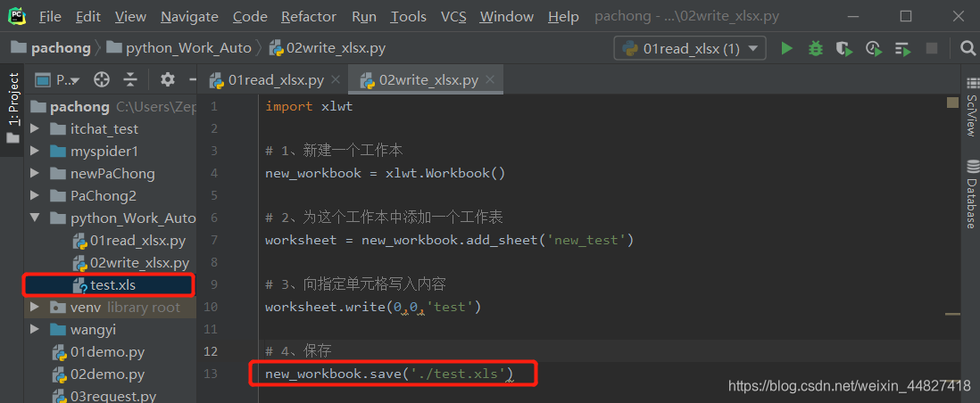Open the Tools menu
Image resolution: width=980 pixels, height=403 pixels.
(x=408, y=17)
